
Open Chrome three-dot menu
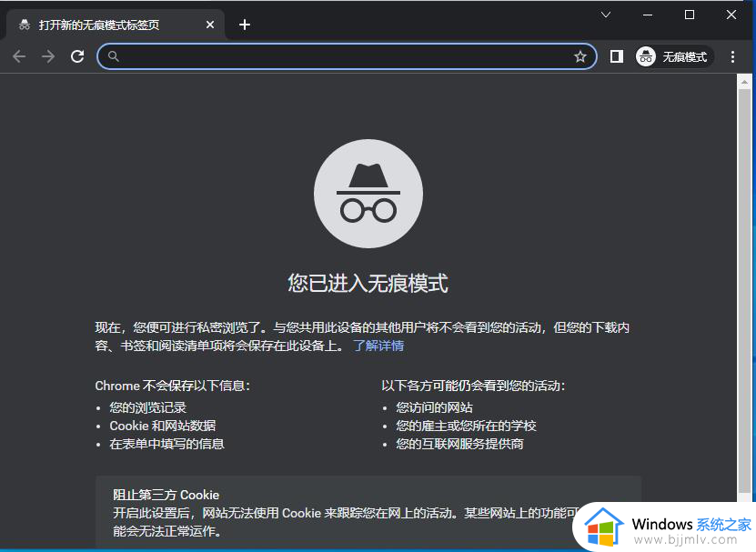[x=733, y=56]
